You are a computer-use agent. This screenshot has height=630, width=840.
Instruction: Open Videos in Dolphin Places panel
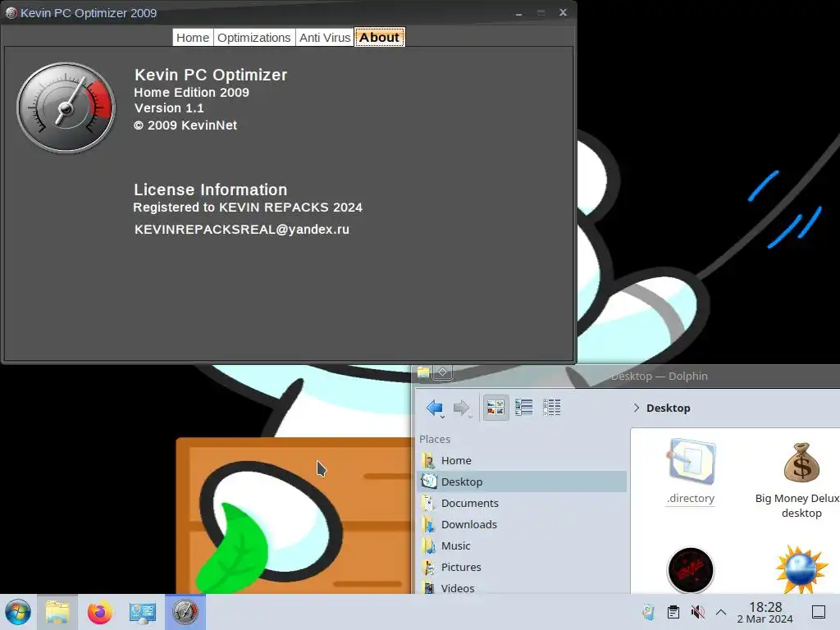coord(522,587)
